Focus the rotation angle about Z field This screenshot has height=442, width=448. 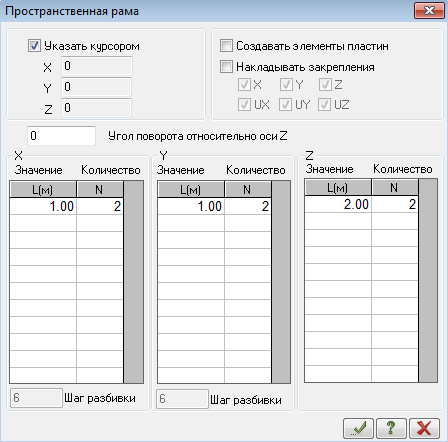(61, 136)
